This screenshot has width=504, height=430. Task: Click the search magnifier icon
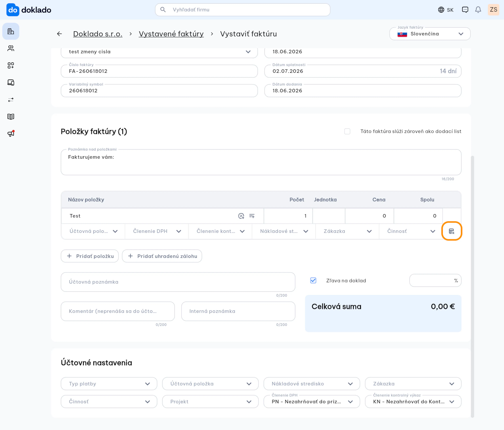click(x=163, y=10)
